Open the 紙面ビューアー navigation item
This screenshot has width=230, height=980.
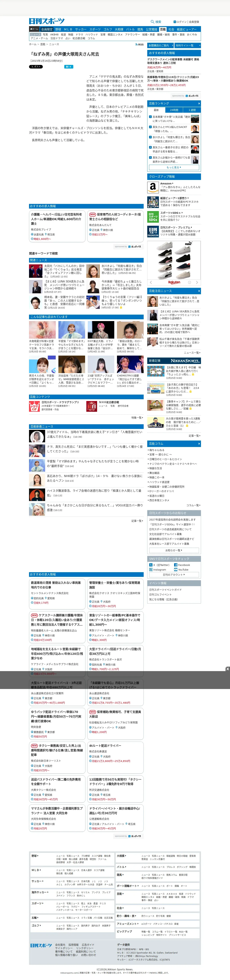tap(187, 29)
